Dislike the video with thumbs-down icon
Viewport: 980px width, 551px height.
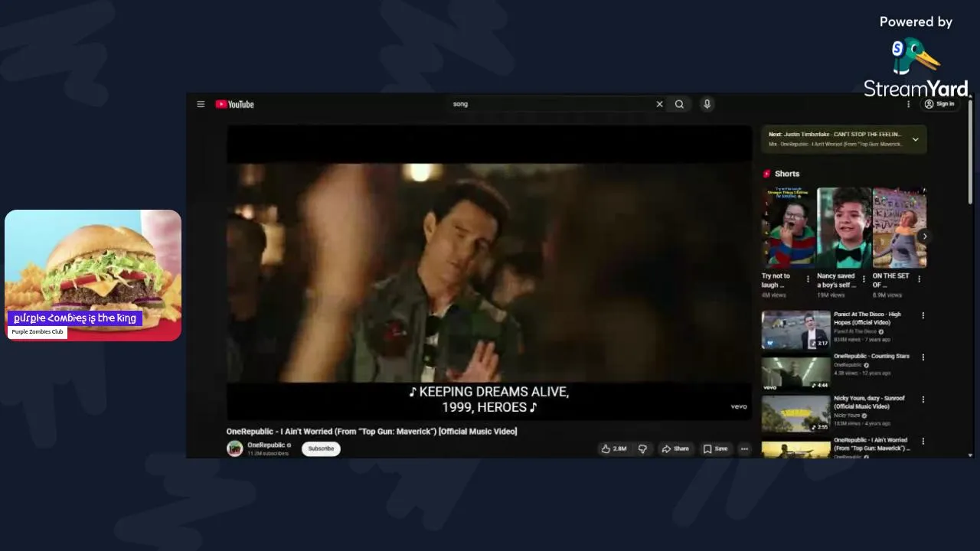point(642,449)
